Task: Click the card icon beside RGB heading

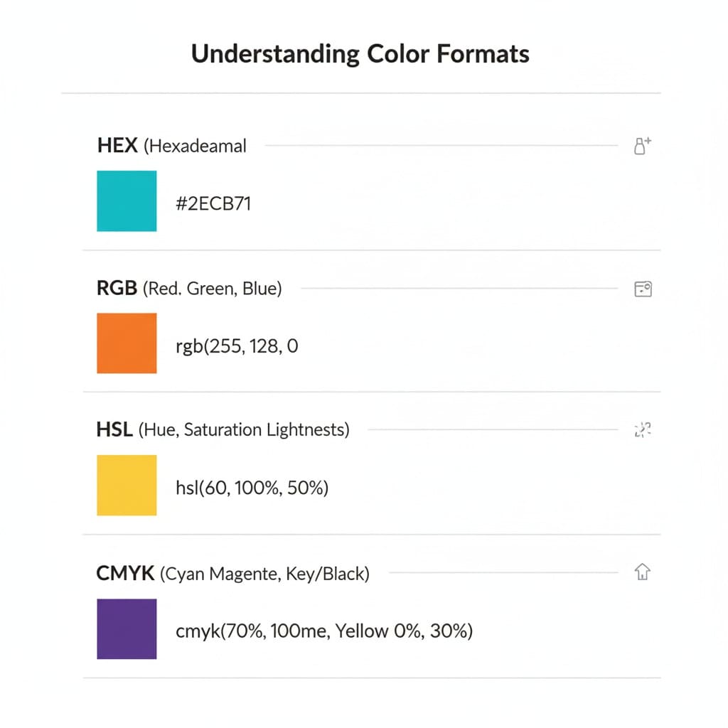Action: 643,289
